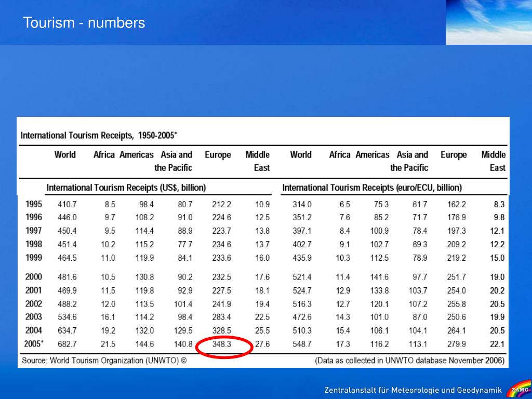Click the year label 2000

click(34, 277)
